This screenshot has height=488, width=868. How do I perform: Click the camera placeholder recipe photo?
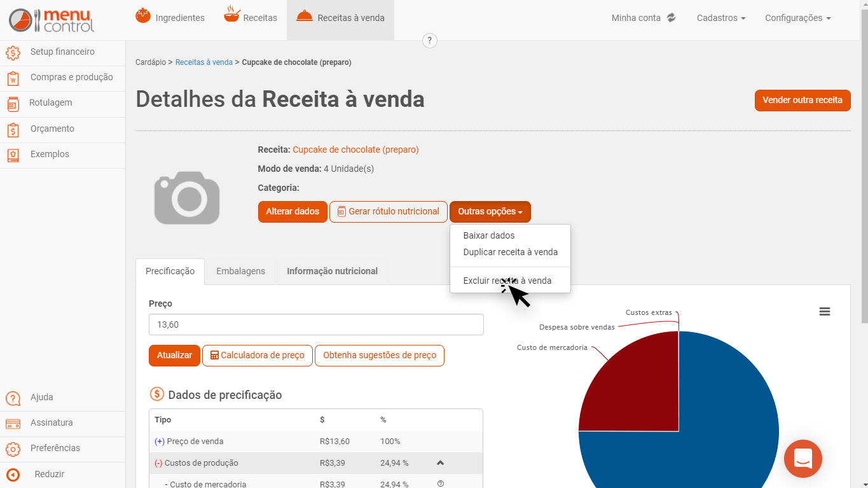[187, 197]
